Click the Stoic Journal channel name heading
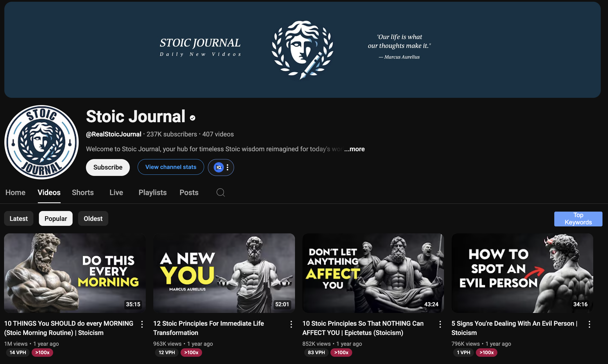608x364 pixels. (x=136, y=116)
